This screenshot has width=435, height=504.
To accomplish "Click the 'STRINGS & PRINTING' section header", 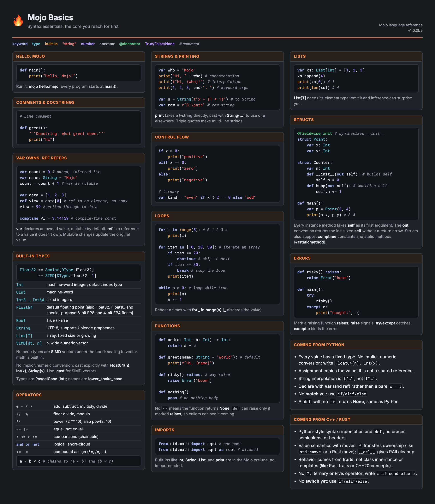I will 177,56.
